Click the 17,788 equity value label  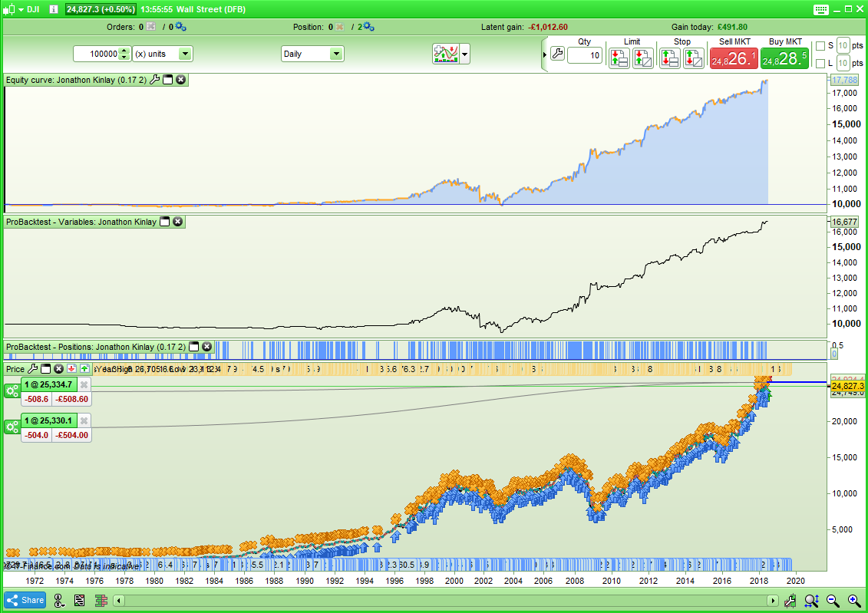(x=844, y=80)
